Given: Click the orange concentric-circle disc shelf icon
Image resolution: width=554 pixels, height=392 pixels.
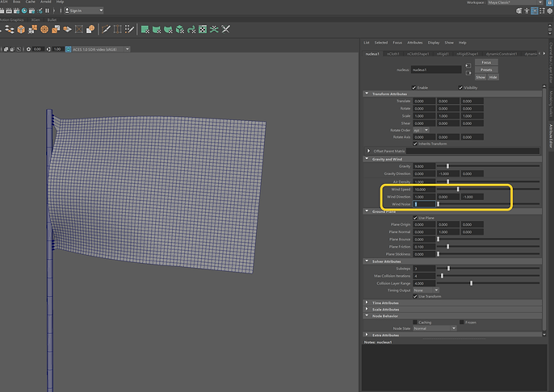Looking at the screenshot, I should click(x=44, y=30).
